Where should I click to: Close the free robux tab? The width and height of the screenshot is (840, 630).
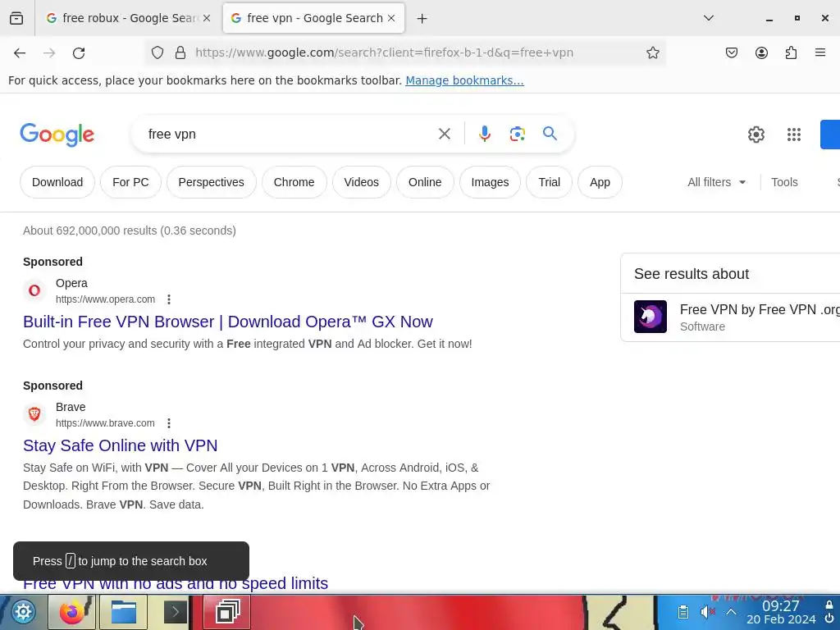207,18
